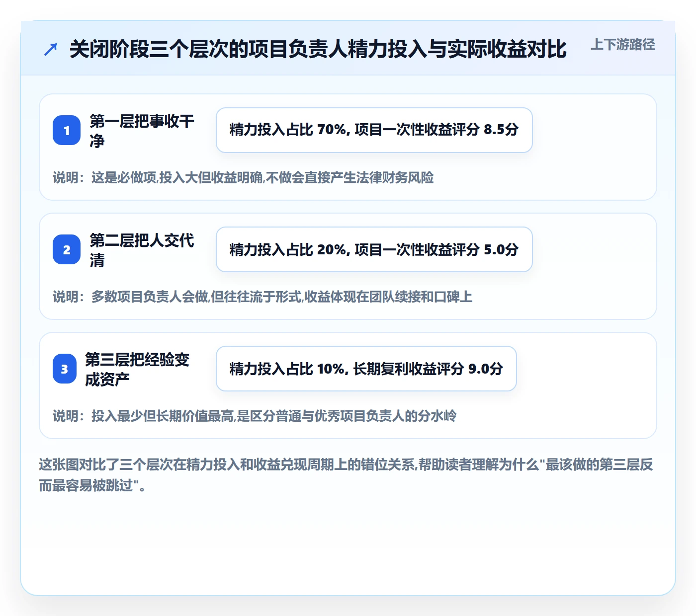Select the heading 第三层把经验变成资产
The height and width of the screenshot is (616, 696).
(x=138, y=369)
